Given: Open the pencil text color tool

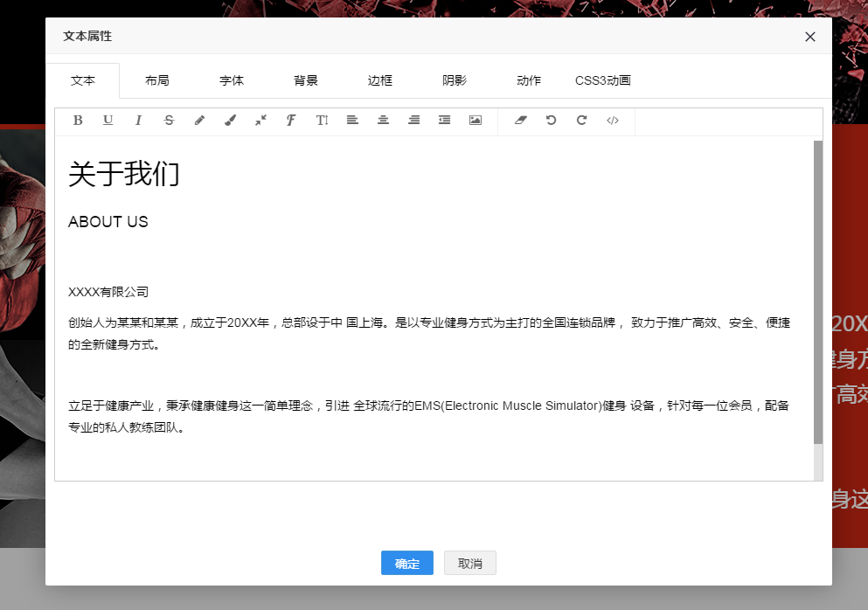Looking at the screenshot, I should [x=199, y=121].
